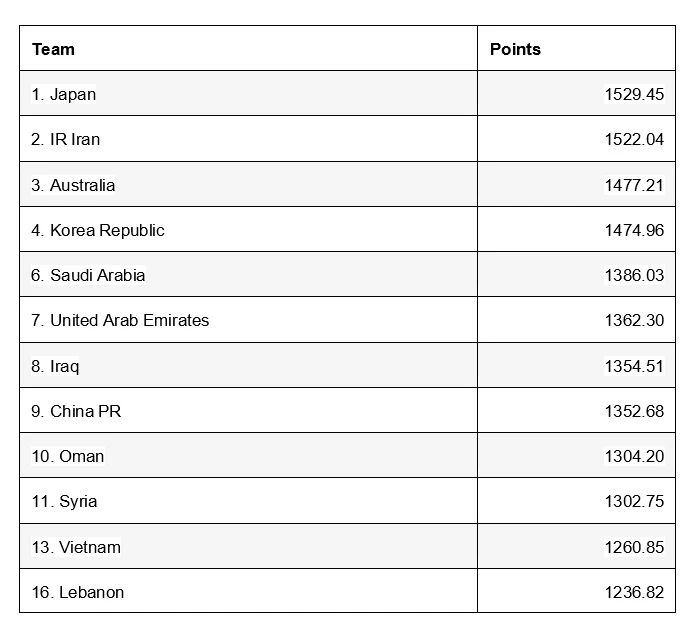Select the 1522.04 points cell
This screenshot has height=631, width=692.
[x=634, y=140]
